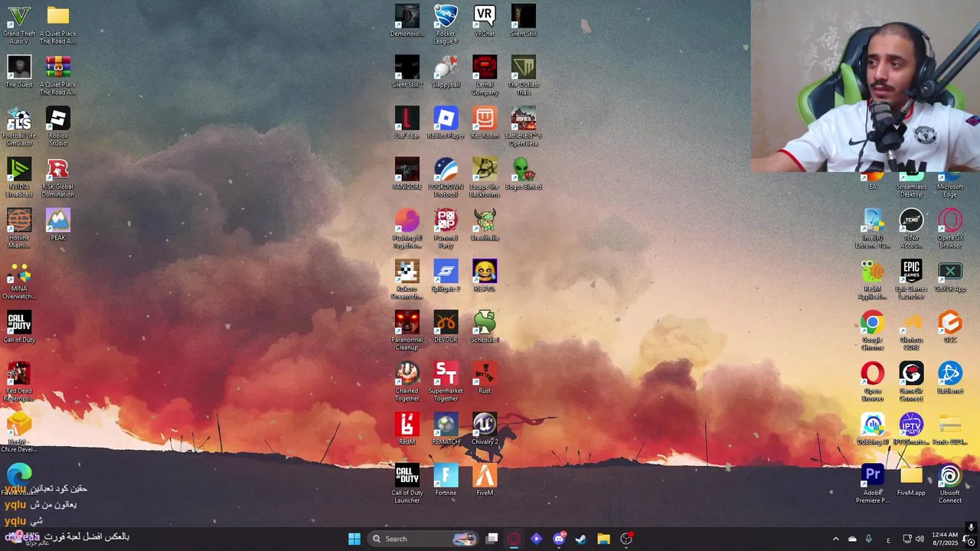Launch Escape the Backrooms icon
The width and height of the screenshot is (980, 551).
pyautogui.click(x=484, y=178)
